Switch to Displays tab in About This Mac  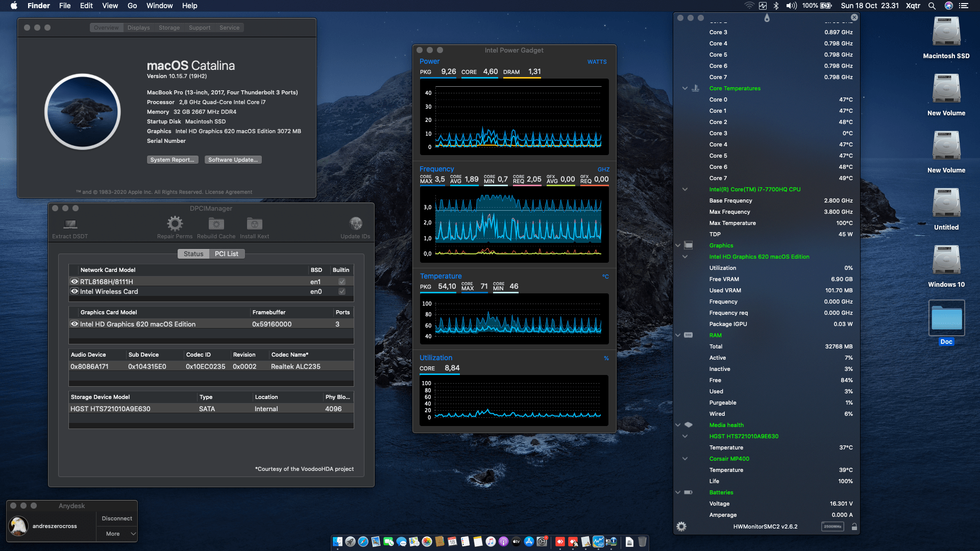click(x=139, y=28)
